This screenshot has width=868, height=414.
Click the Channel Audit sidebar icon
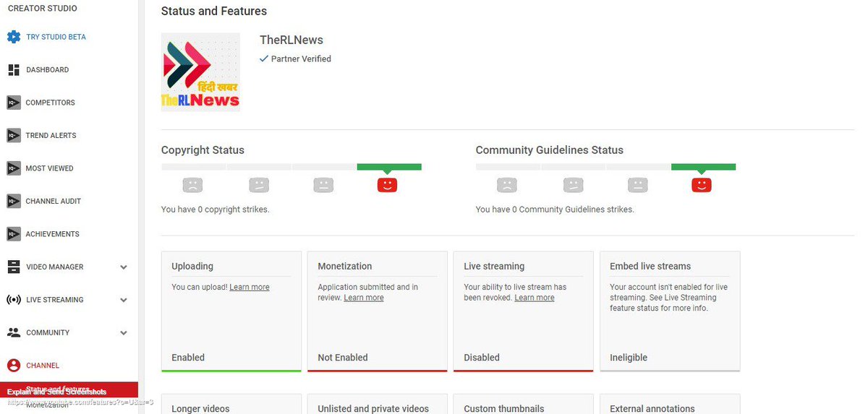pos(14,201)
